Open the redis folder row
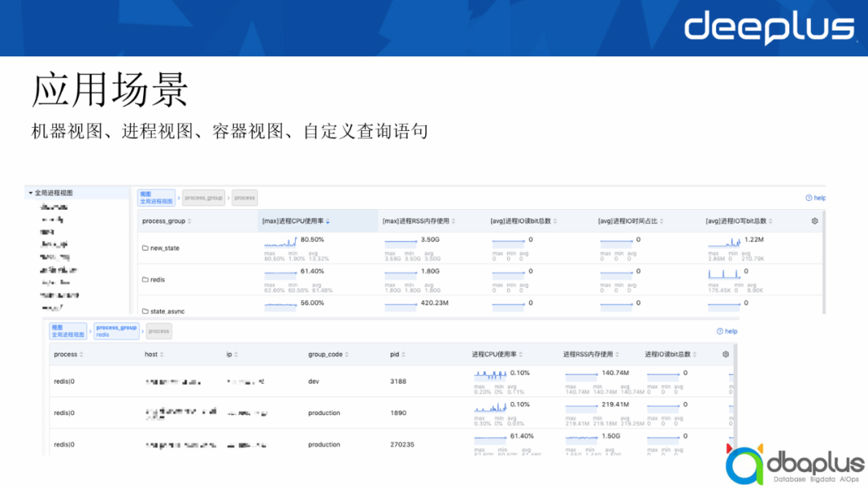868x489 pixels. (x=154, y=280)
